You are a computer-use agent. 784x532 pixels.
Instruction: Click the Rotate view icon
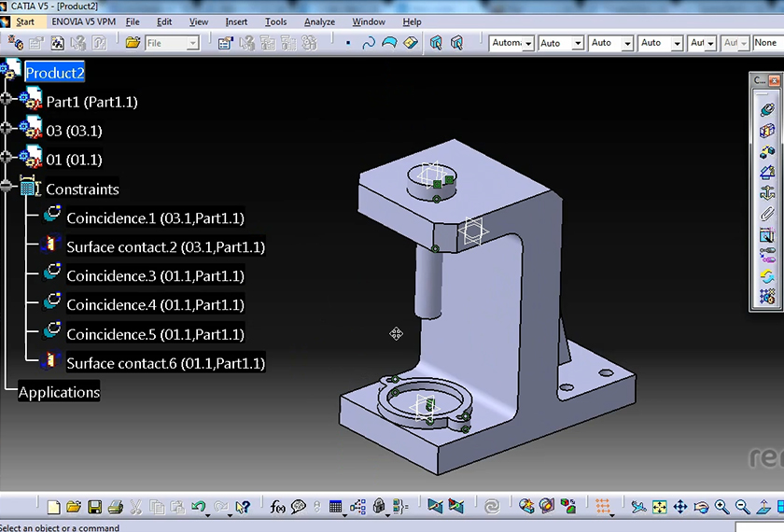click(x=701, y=507)
